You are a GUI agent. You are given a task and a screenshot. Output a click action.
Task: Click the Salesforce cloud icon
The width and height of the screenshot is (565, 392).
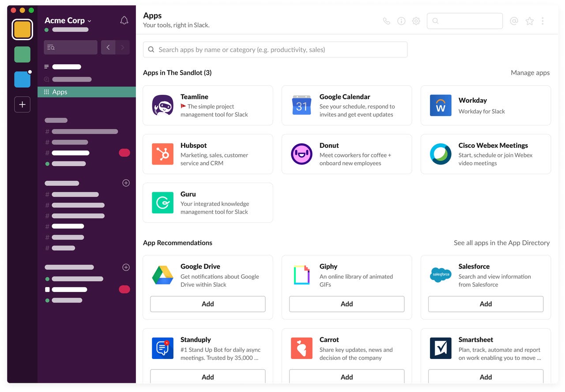coord(441,275)
